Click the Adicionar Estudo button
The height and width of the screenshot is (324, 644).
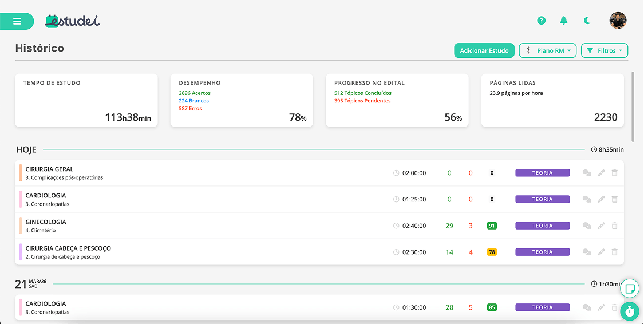(484, 50)
